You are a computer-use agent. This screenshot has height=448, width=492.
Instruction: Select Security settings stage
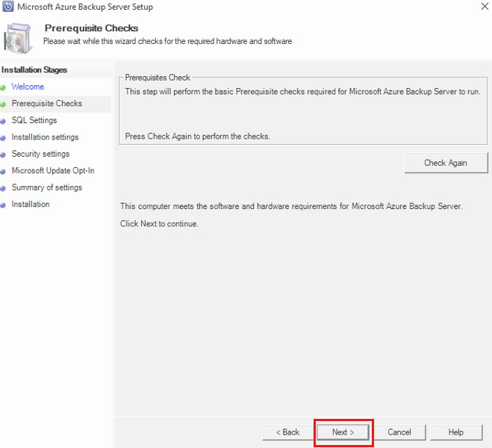click(x=40, y=154)
